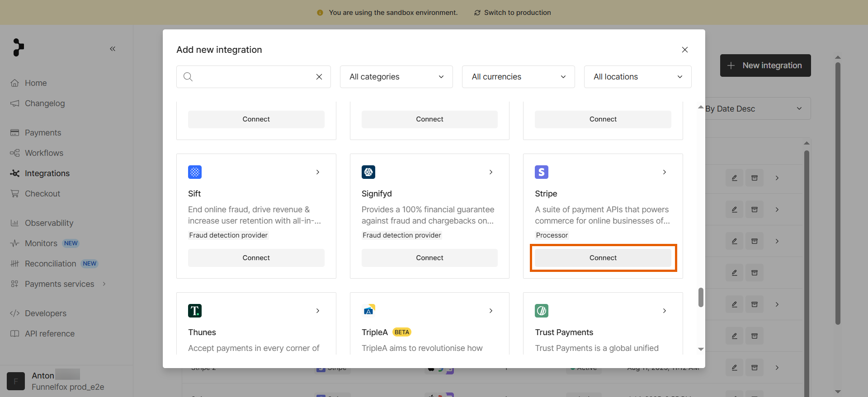
Task: Open Home in the sidebar
Action: [x=36, y=83]
